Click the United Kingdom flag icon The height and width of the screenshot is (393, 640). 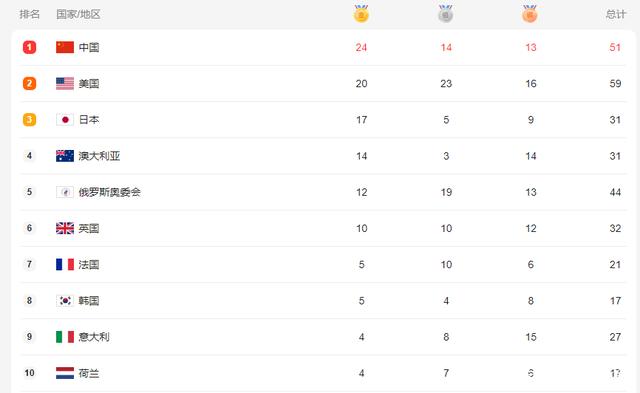click(x=65, y=228)
